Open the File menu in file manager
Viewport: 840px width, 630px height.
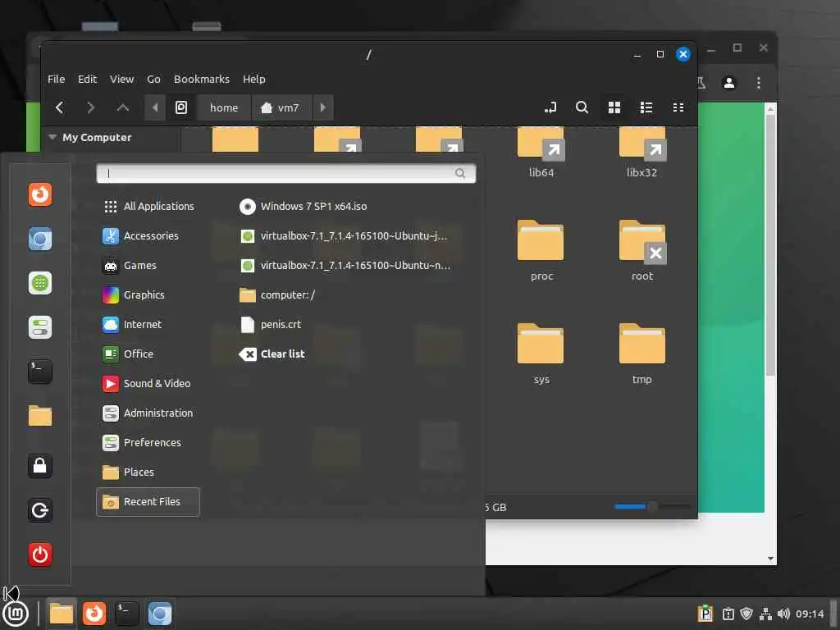(57, 79)
